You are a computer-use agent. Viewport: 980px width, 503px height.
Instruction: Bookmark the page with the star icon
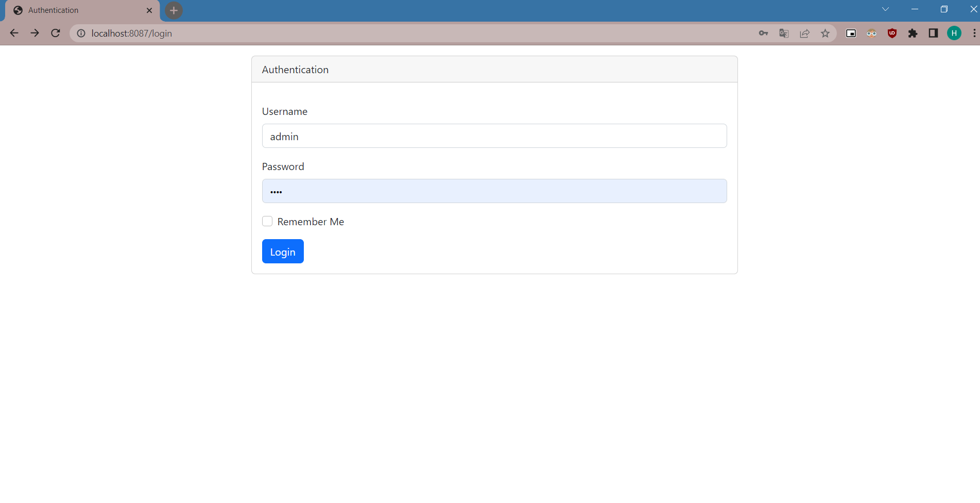(825, 33)
